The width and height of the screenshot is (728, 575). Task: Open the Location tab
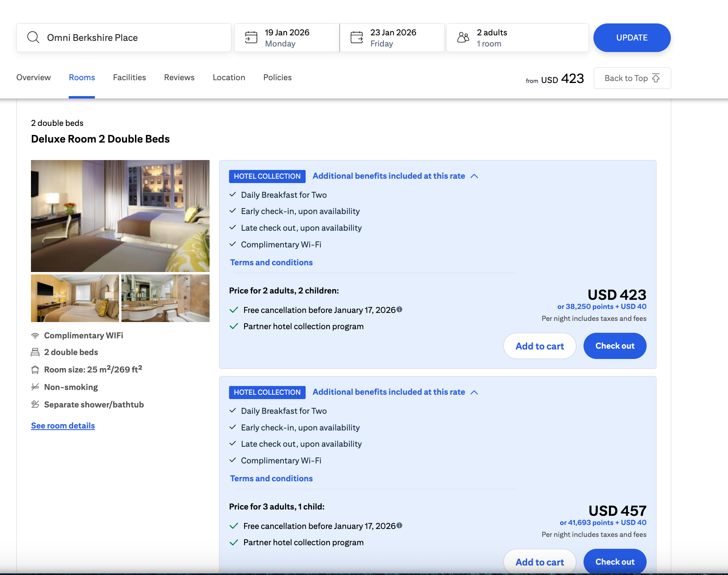pyautogui.click(x=229, y=77)
